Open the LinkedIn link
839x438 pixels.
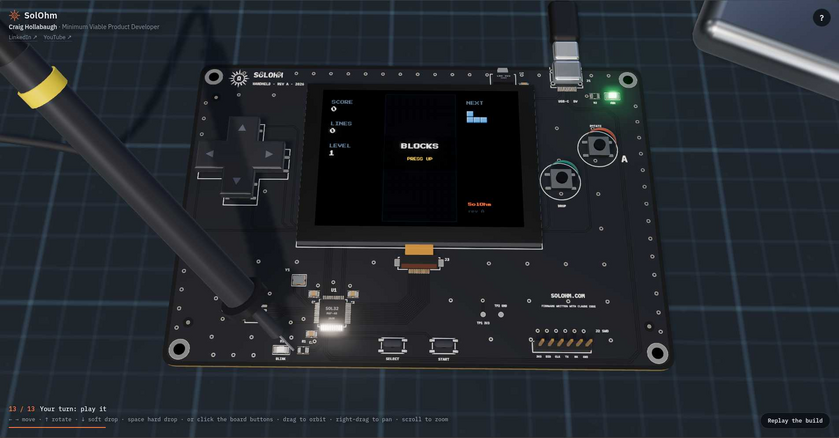pos(23,37)
